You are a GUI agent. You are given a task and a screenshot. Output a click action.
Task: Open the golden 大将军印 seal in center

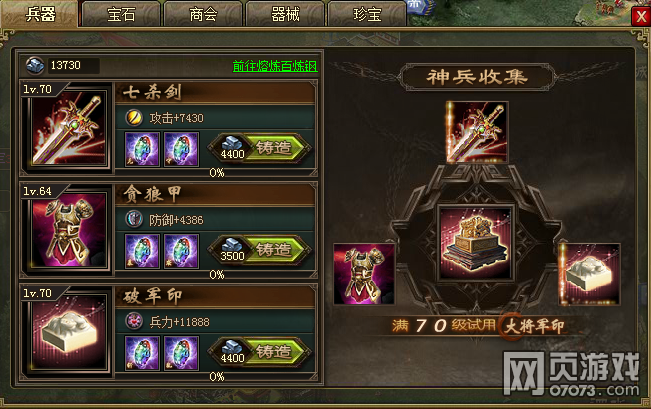tap(476, 243)
